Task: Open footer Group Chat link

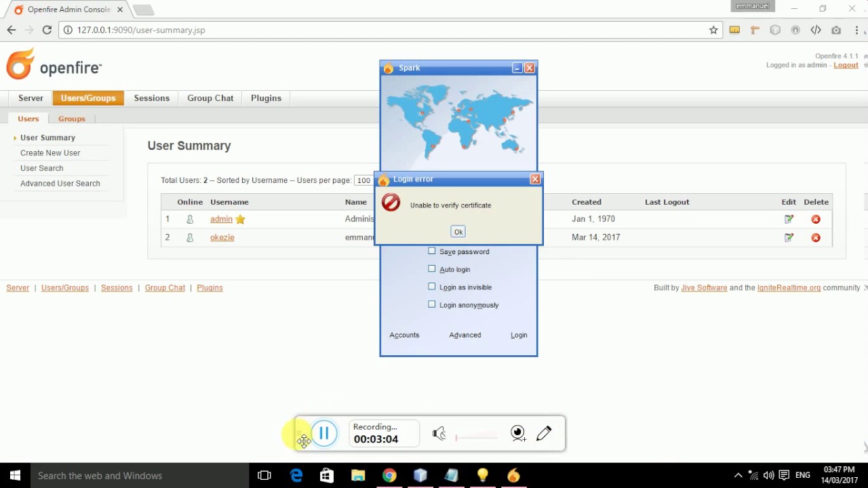Action: point(165,288)
